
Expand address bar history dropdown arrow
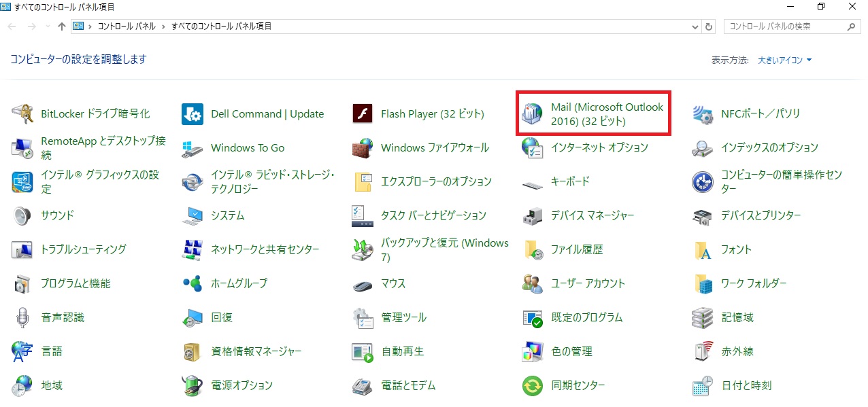695,26
